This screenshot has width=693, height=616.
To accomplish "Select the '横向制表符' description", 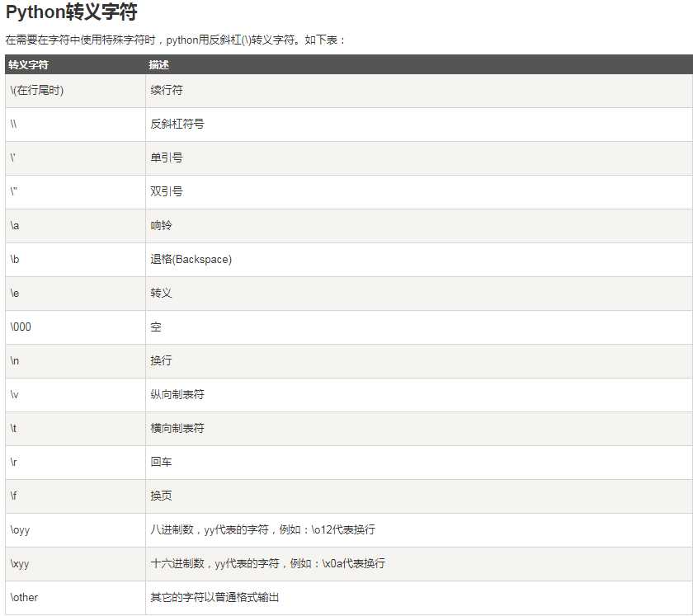I will [177, 428].
